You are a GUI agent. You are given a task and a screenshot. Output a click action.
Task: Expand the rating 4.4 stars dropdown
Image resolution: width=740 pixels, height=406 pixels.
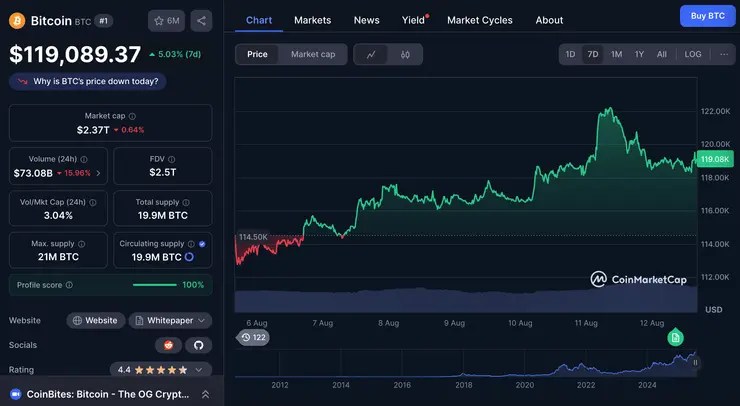(x=164, y=369)
